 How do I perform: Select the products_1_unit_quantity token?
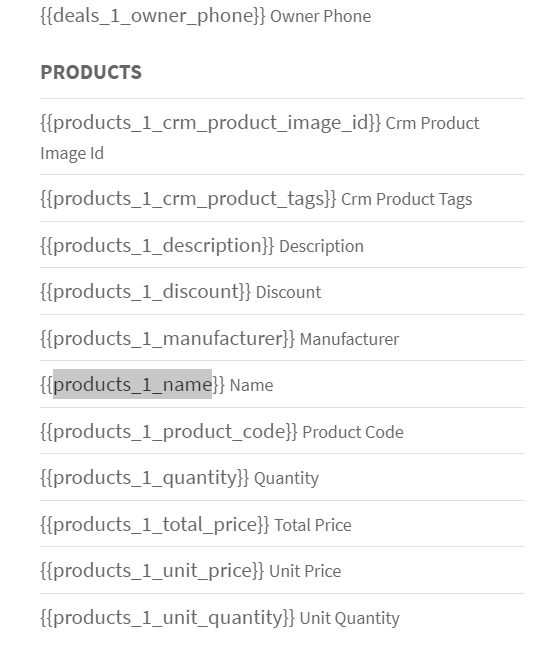tap(167, 618)
